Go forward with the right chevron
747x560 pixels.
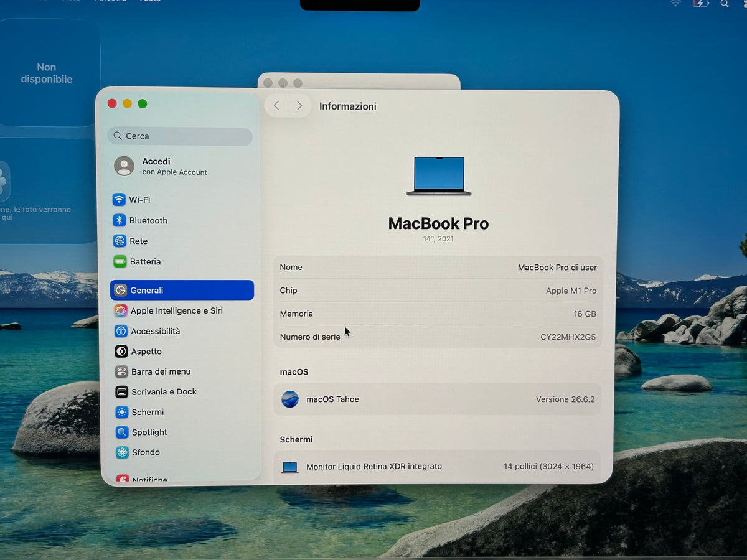tap(299, 106)
